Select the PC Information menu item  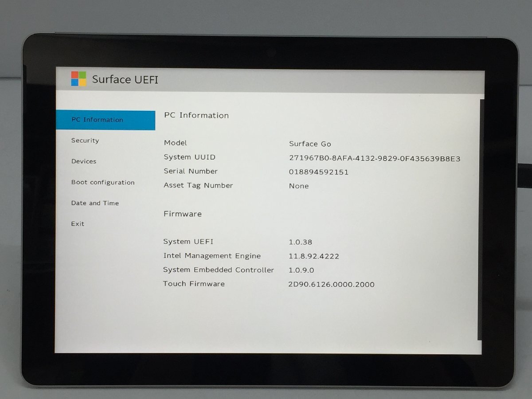106,120
